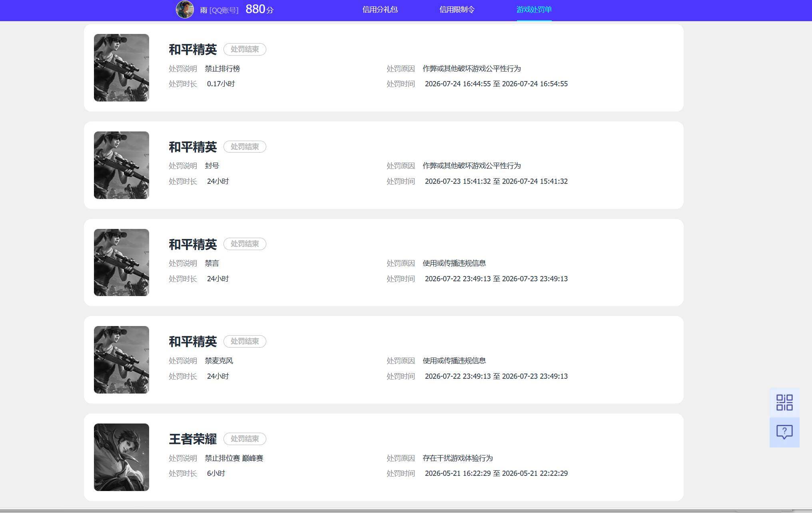Switch to 信用限制令 tab
The image size is (812, 513).
[x=457, y=10]
